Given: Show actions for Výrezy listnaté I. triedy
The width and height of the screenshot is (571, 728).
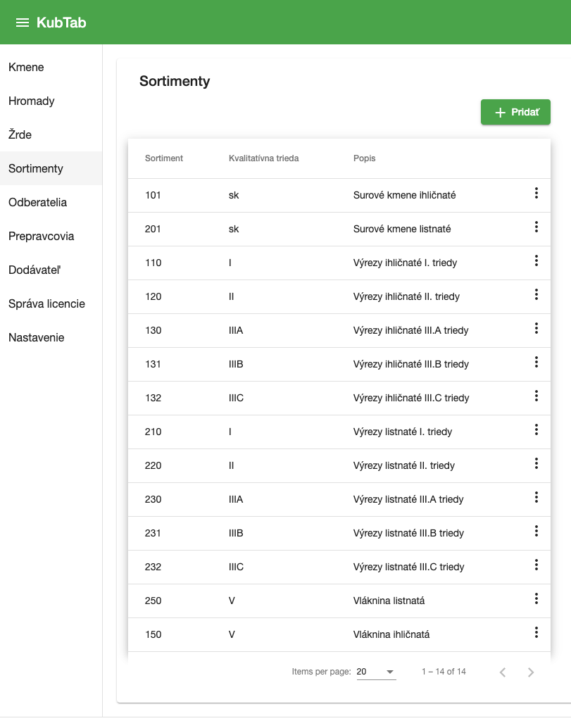Looking at the screenshot, I should (537, 430).
